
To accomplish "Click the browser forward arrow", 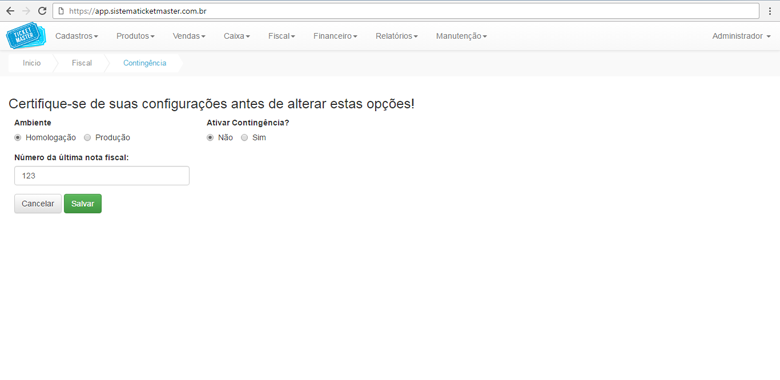I will point(26,11).
